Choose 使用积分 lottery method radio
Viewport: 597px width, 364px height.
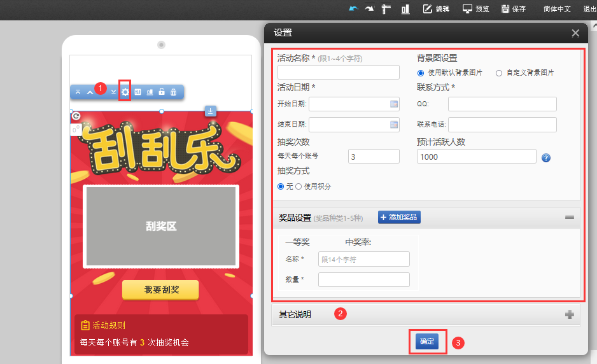point(298,186)
